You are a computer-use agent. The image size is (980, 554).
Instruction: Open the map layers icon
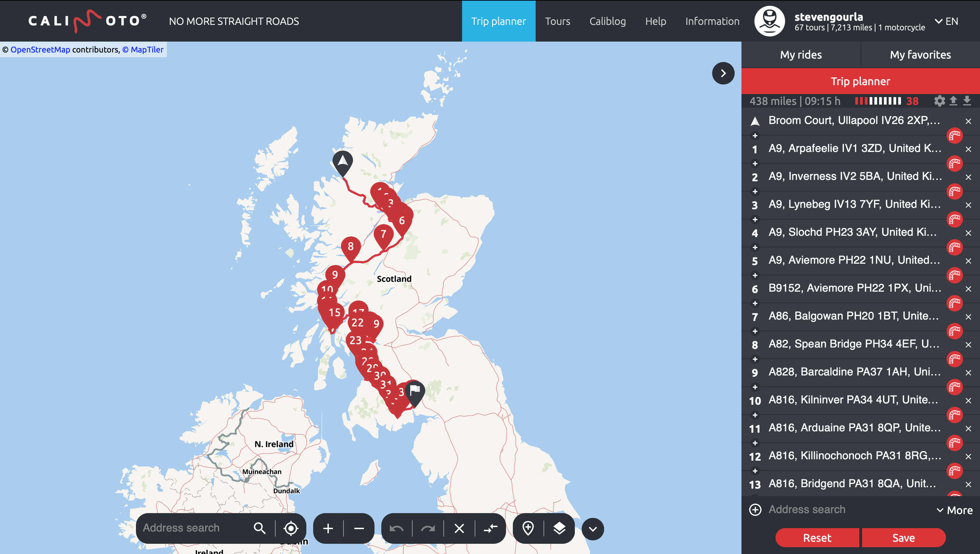559,528
